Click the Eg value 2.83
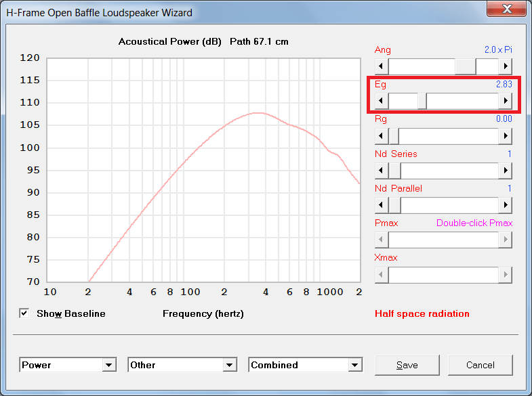The image size is (532, 396). [504, 84]
